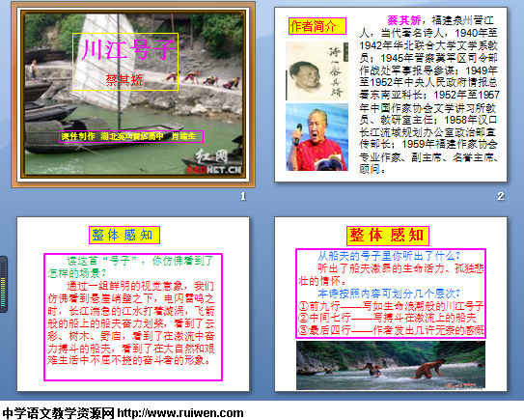Click slide number 2 label
Viewport: 524px width, 420px height.
[x=500, y=196]
